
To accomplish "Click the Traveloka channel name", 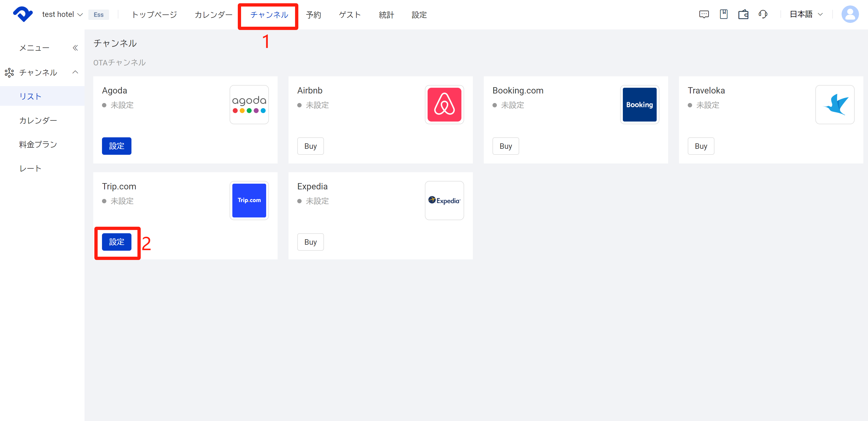I will pos(706,90).
